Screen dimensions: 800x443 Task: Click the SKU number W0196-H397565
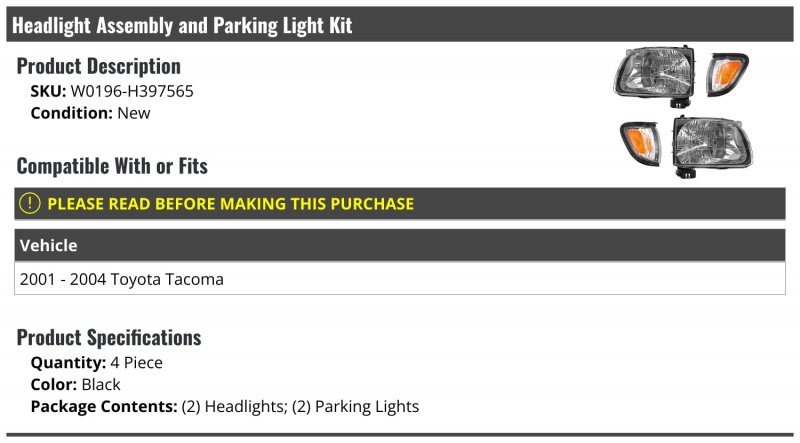click(x=132, y=91)
